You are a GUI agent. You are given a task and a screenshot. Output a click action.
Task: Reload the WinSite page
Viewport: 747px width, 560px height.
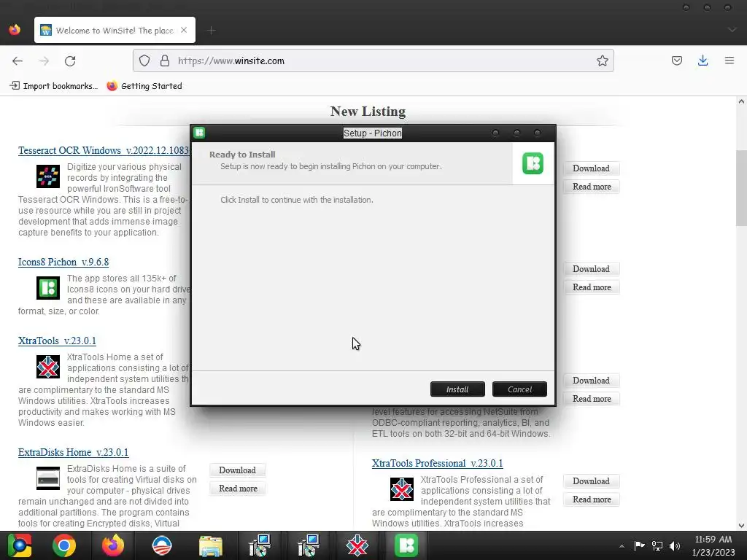click(x=70, y=61)
